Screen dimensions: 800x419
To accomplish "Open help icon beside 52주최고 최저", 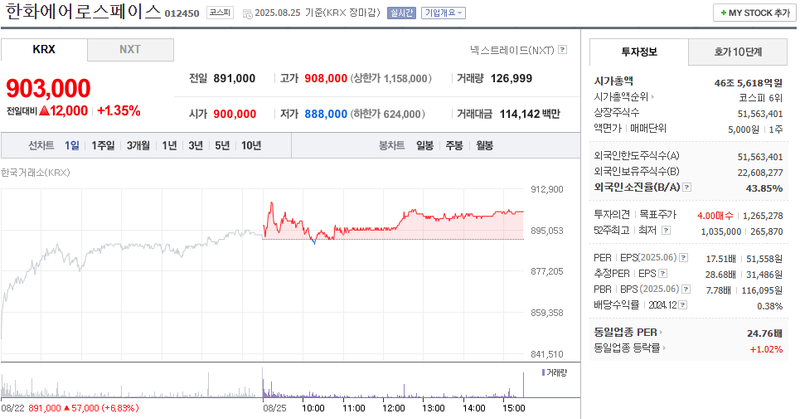I will pyautogui.click(x=666, y=231).
